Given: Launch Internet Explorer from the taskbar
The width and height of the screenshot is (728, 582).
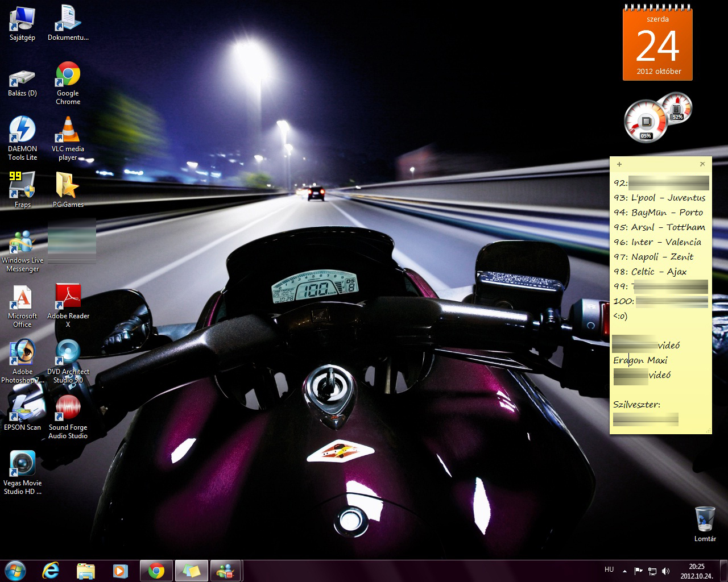Looking at the screenshot, I should (x=51, y=570).
